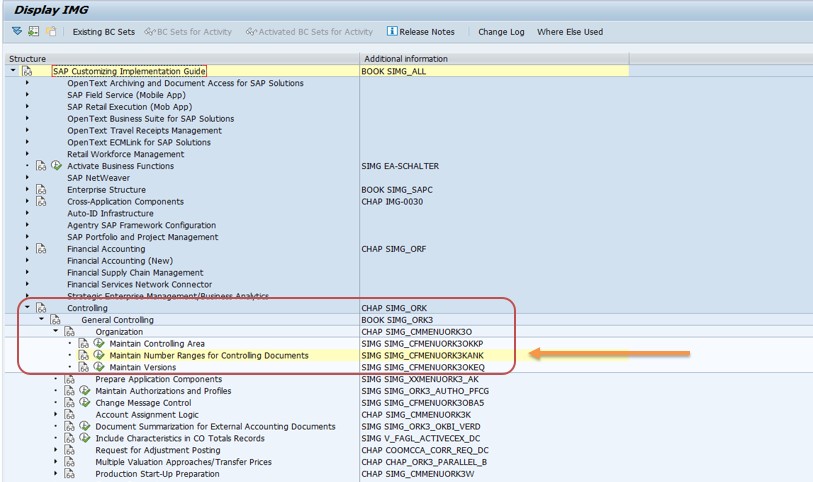This screenshot has width=813, height=482.
Task: Click documentation icon beside General Controlling
Action: click(55, 320)
